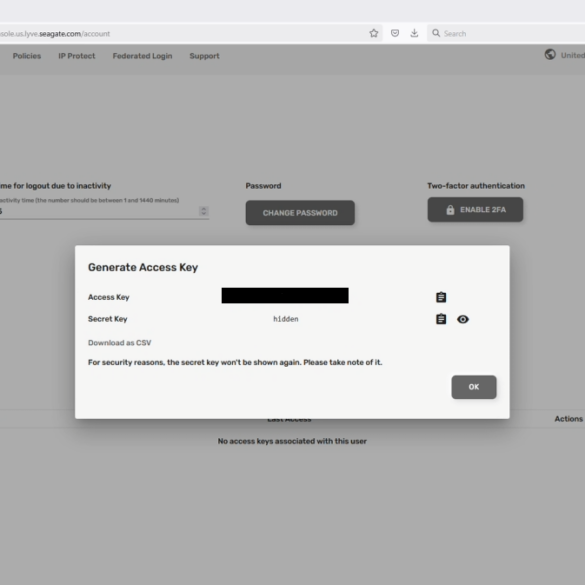Go to IP Protect section
The image size is (585, 585).
tap(76, 56)
